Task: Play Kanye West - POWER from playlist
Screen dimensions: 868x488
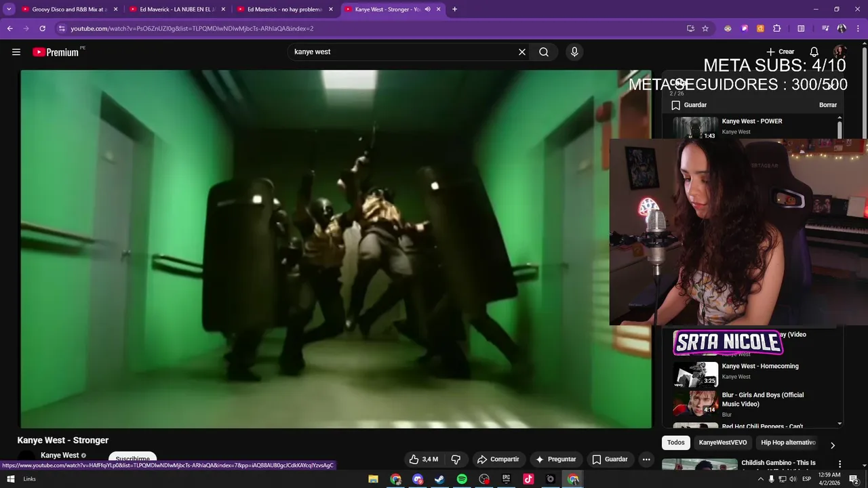Action: tap(752, 121)
